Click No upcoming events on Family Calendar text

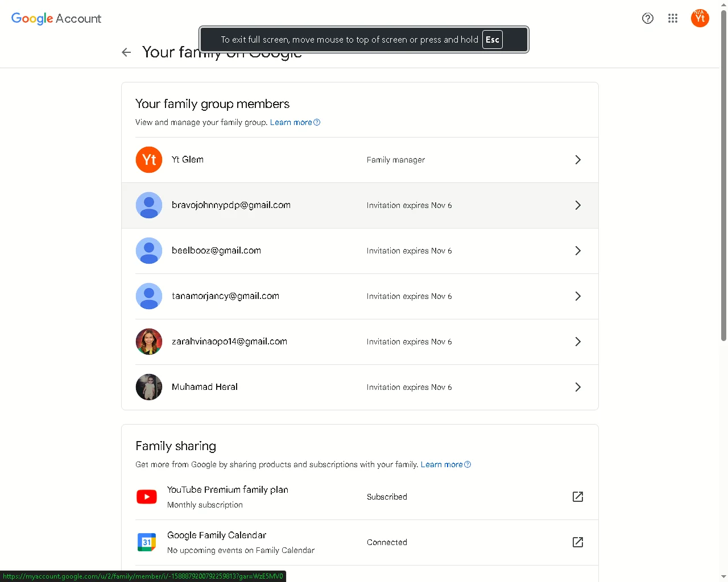[241, 550]
